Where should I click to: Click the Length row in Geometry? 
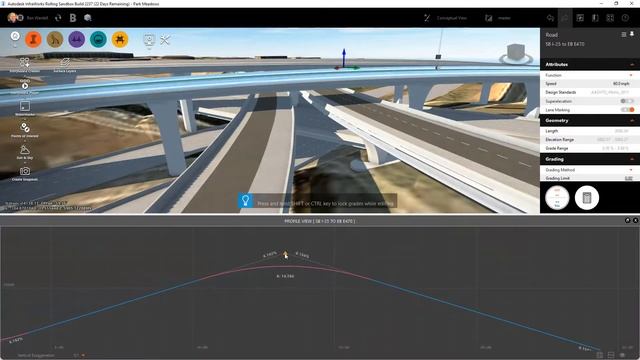[590, 131]
